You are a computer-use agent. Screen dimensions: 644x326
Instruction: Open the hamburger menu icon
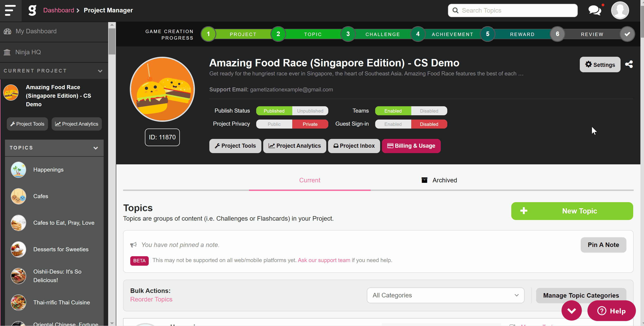pyautogui.click(x=10, y=10)
